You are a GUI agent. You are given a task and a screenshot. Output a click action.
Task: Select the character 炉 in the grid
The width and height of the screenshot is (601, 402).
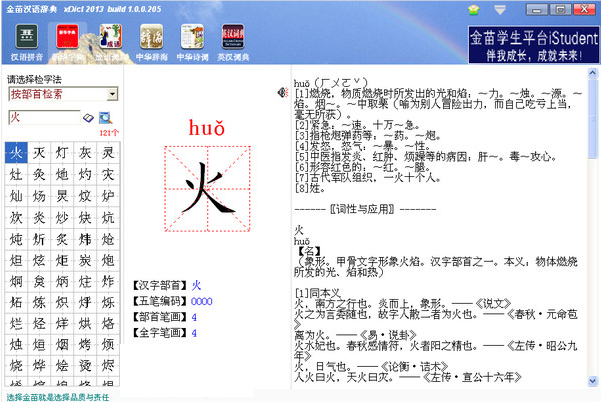coord(108,196)
